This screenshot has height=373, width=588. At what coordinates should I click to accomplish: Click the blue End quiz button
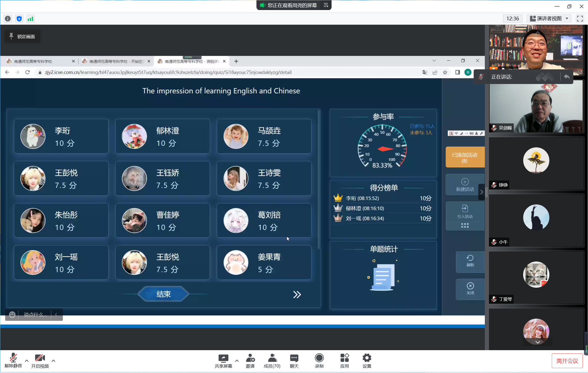[163, 294]
